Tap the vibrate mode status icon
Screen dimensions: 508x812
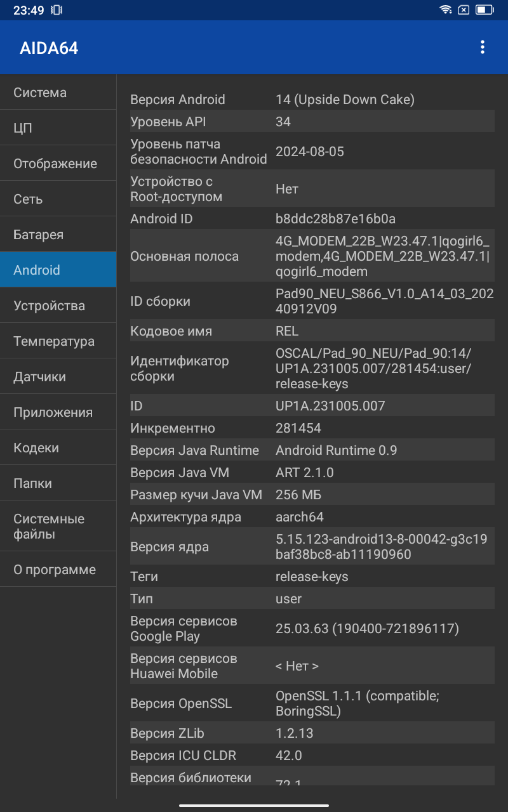(57, 10)
